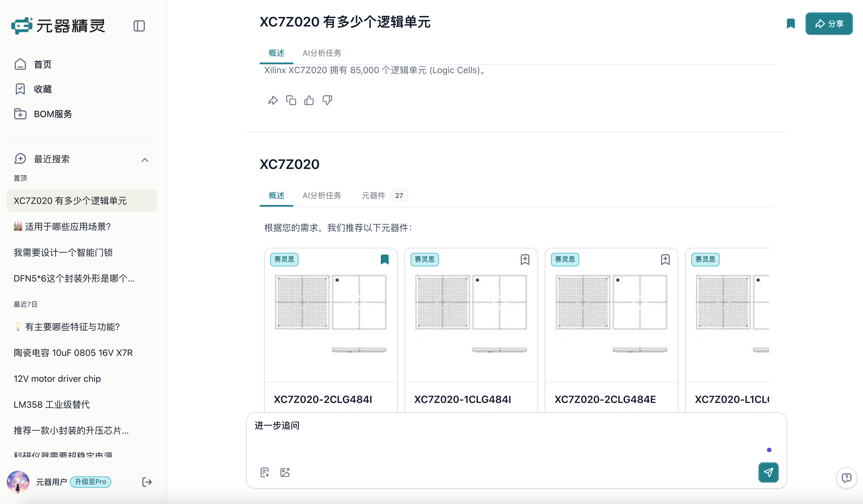
Task: Open search 有主要哪些特征与功能?
Action: (x=82, y=327)
